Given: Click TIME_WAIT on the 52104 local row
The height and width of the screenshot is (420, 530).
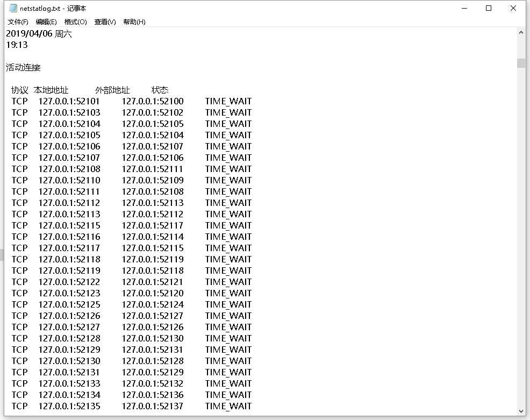Looking at the screenshot, I should click(x=228, y=124).
